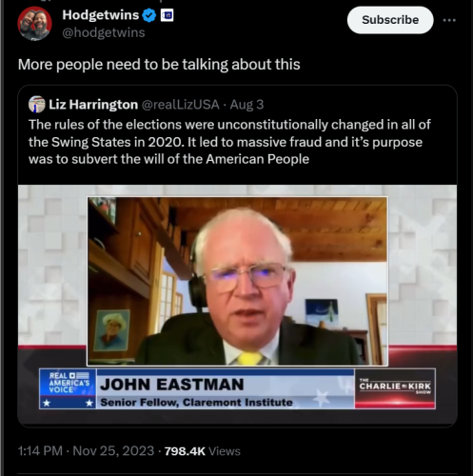This screenshot has height=476, width=473.
Task: Open the three-dot more options menu
Action: click(x=449, y=20)
